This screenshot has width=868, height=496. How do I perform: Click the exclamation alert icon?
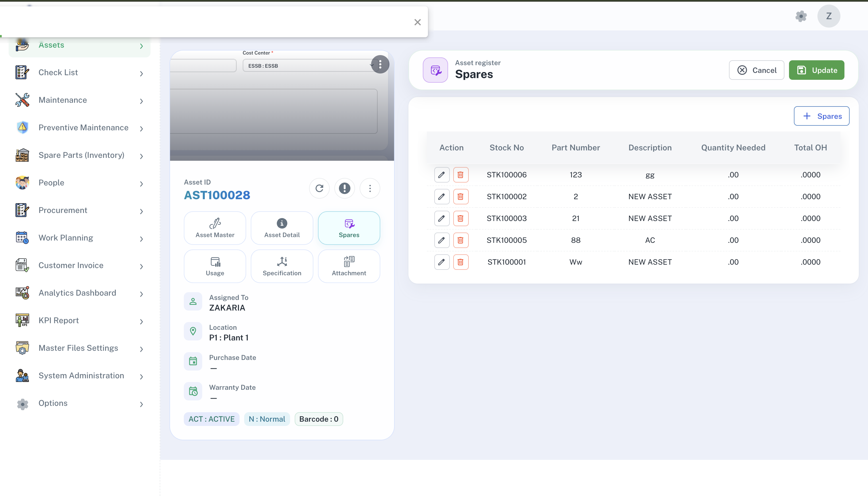[x=345, y=188]
